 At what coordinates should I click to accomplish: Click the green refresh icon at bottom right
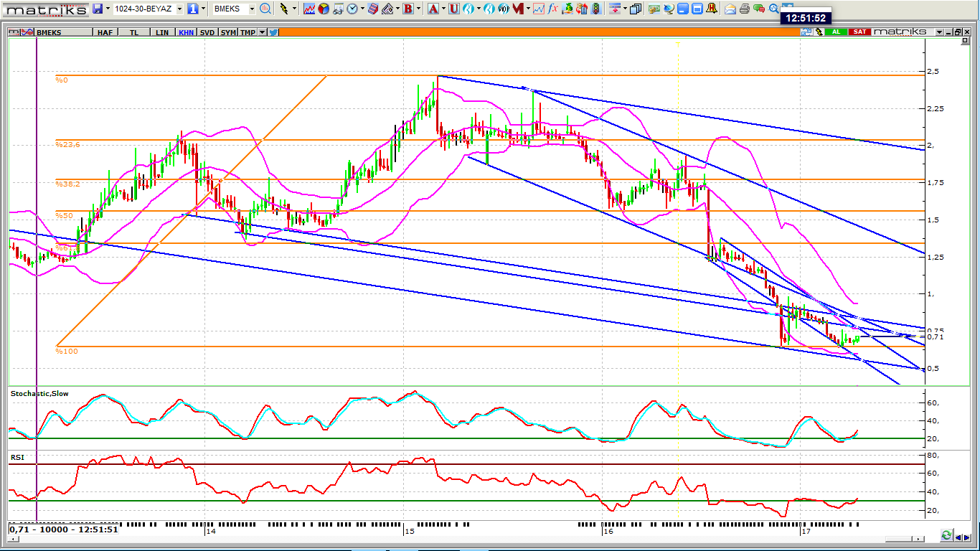pos(947,535)
